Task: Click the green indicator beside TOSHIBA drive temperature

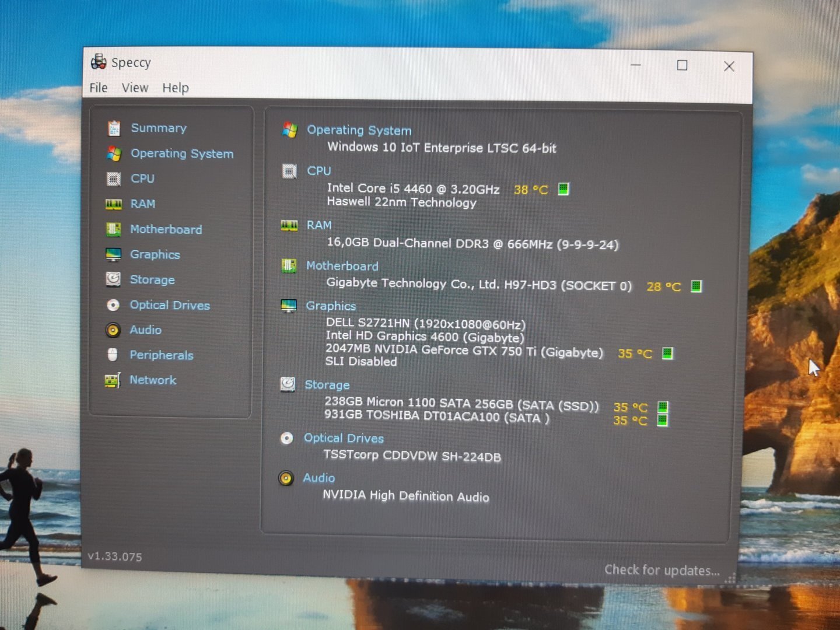Action: click(662, 420)
